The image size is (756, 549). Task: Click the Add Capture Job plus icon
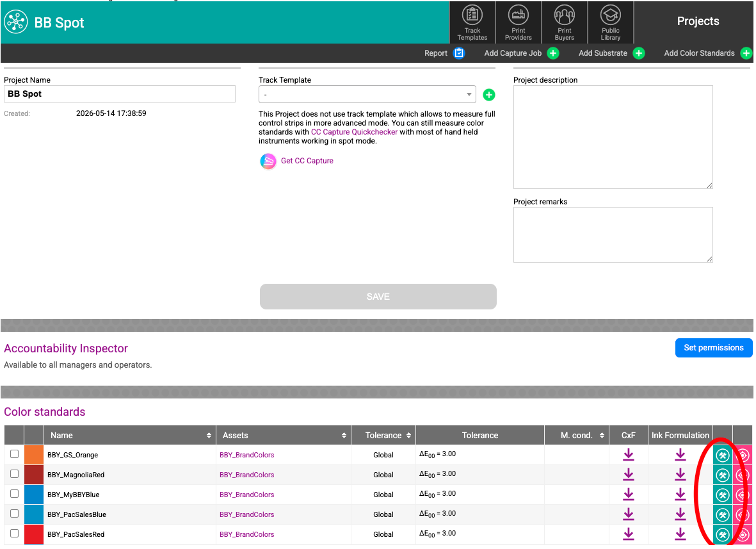pos(553,53)
